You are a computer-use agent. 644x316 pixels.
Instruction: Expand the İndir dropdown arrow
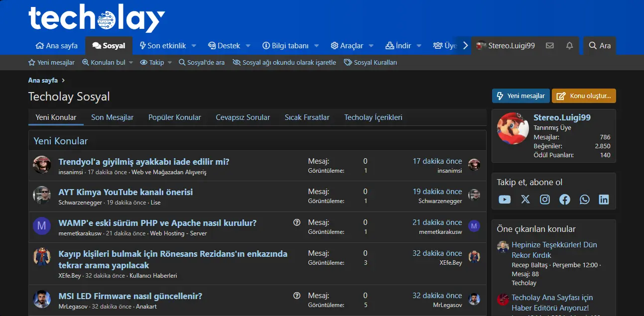click(419, 46)
